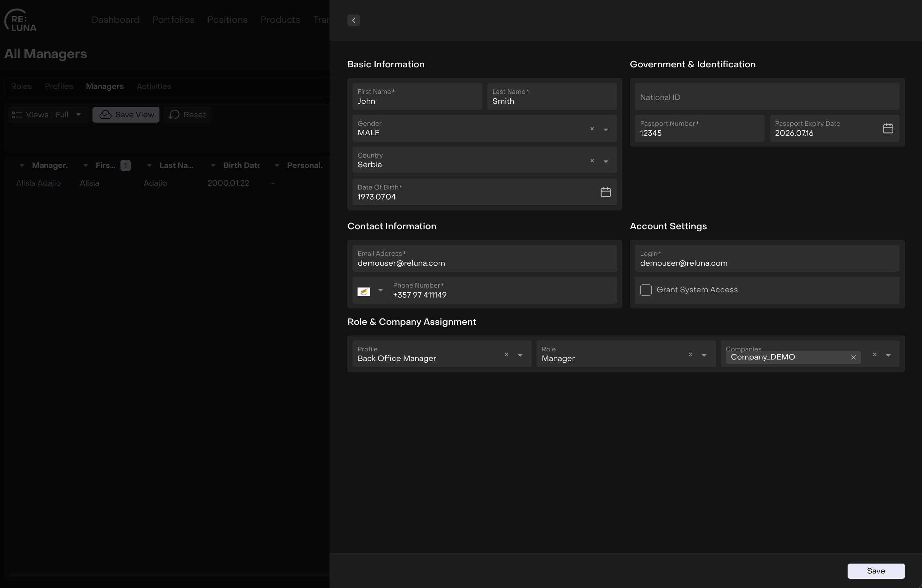Screen dimensions: 922x588
Task: Remove the Company_DEMO chip
Action: [x=853, y=357]
